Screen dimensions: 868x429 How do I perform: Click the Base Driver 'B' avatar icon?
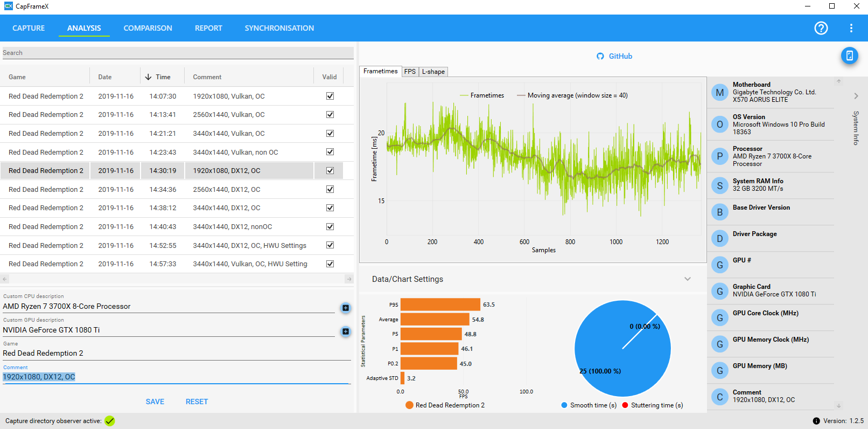coord(719,212)
